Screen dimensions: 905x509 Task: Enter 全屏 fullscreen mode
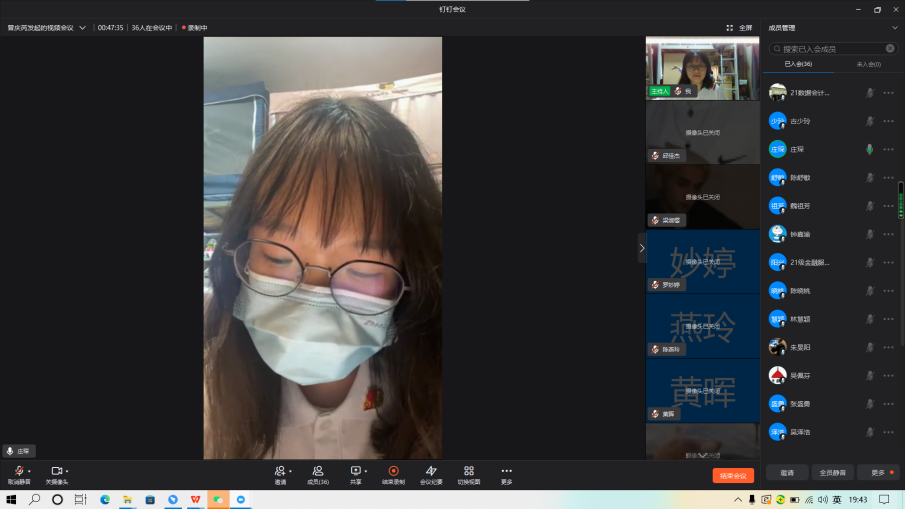click(x=740, y=28)
